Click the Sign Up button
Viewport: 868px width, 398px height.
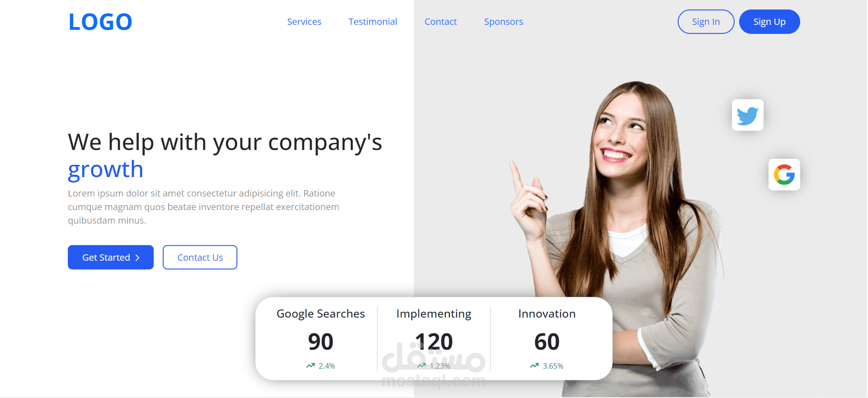point(769,22)
